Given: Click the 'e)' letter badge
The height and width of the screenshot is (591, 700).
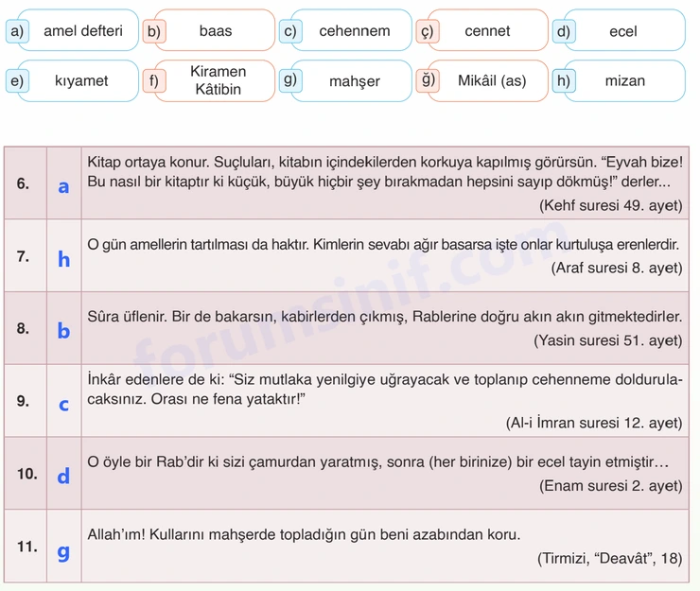Looking at the screenshot, I should tap(17, 80).
